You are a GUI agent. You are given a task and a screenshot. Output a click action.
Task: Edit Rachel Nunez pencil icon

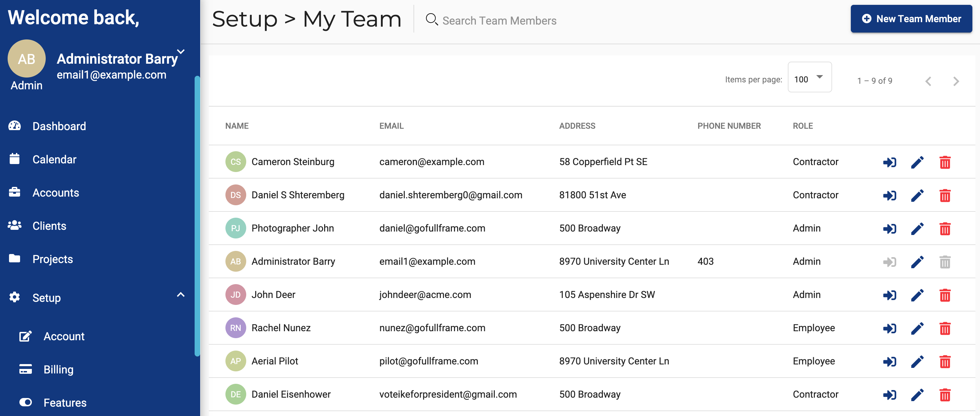(917, 328)
